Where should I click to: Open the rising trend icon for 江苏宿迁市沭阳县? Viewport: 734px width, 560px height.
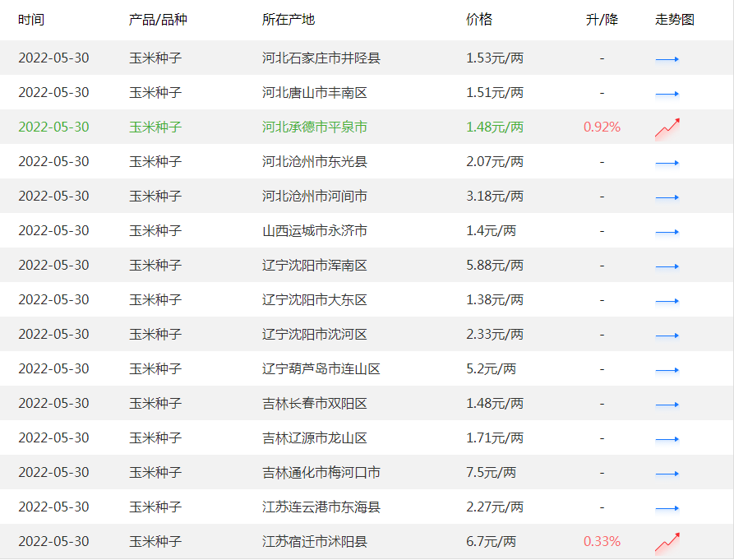click(667, 541)
